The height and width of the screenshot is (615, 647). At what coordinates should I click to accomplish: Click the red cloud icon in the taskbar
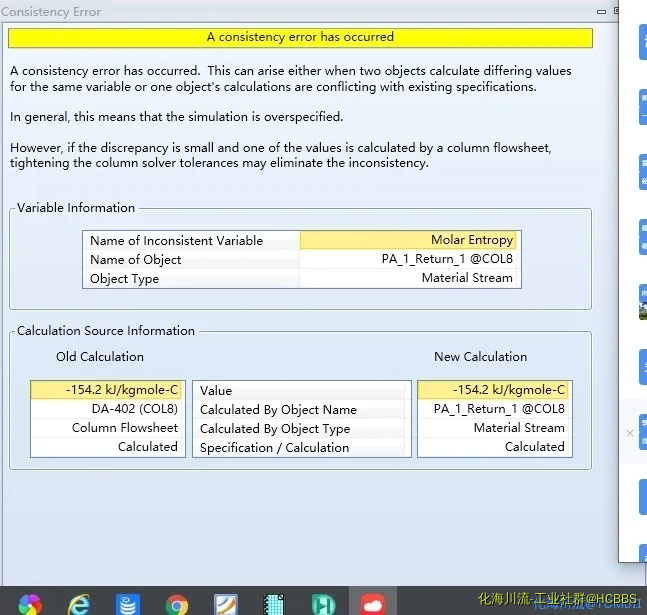(373, 602)
